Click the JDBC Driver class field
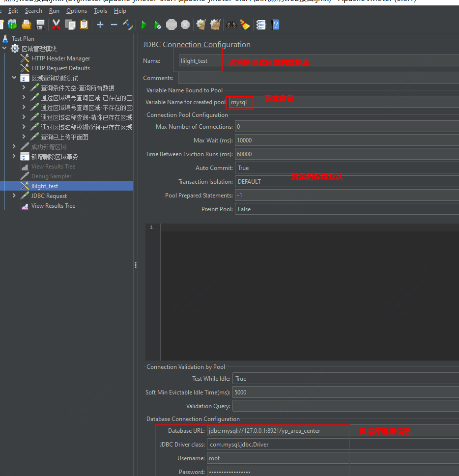Viewport: 459px width, 476px height. pos(333,445)
